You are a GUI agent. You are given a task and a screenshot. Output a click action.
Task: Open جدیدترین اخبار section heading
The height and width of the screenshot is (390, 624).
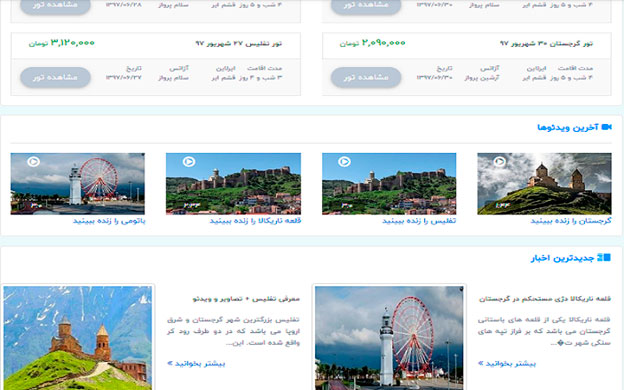click(x=562, y=258)
